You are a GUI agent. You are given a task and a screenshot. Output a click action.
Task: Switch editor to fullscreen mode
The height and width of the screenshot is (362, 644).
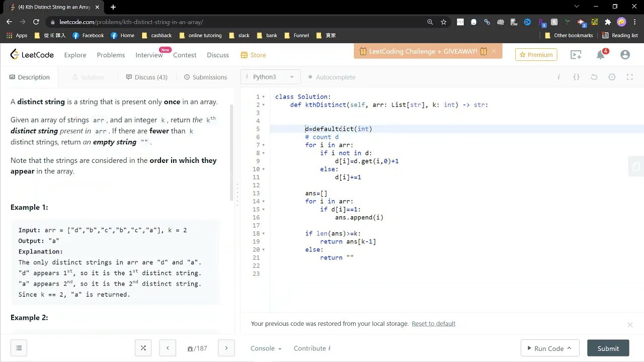[x=629, y=77]
